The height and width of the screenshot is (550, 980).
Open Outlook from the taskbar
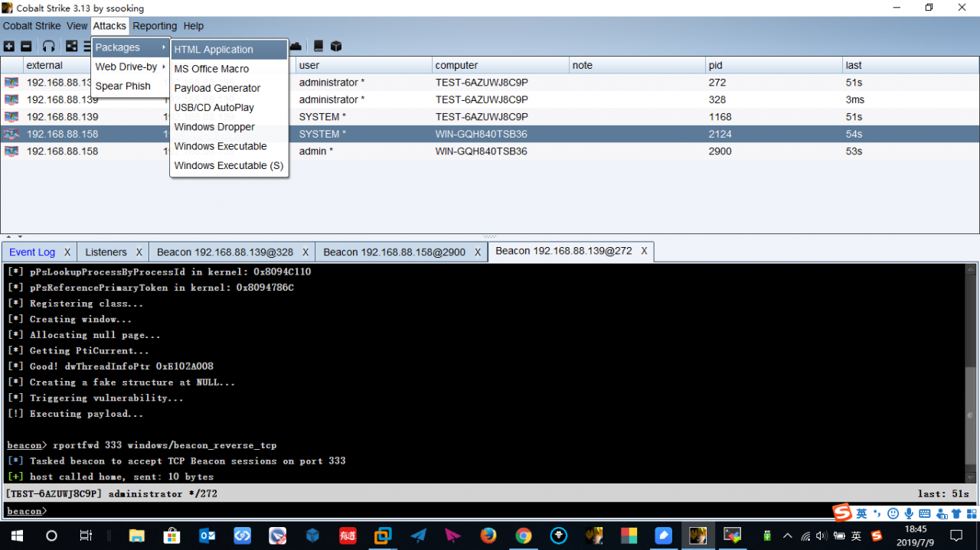point(207,535)
